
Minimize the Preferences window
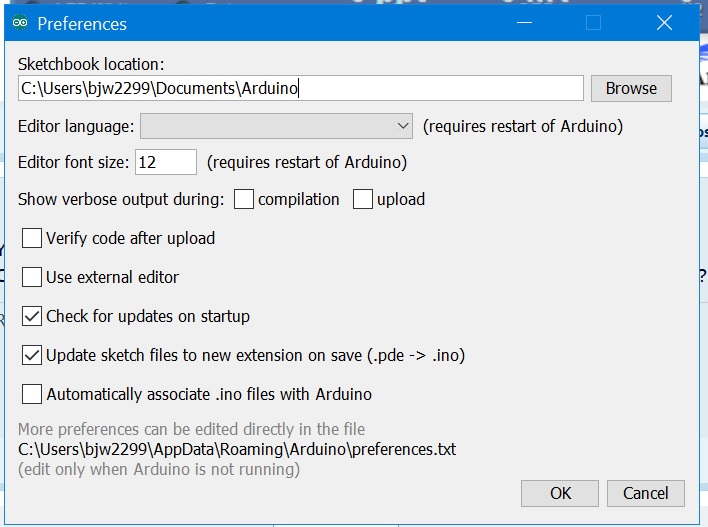pyautogui.click(x=524, y=23)
